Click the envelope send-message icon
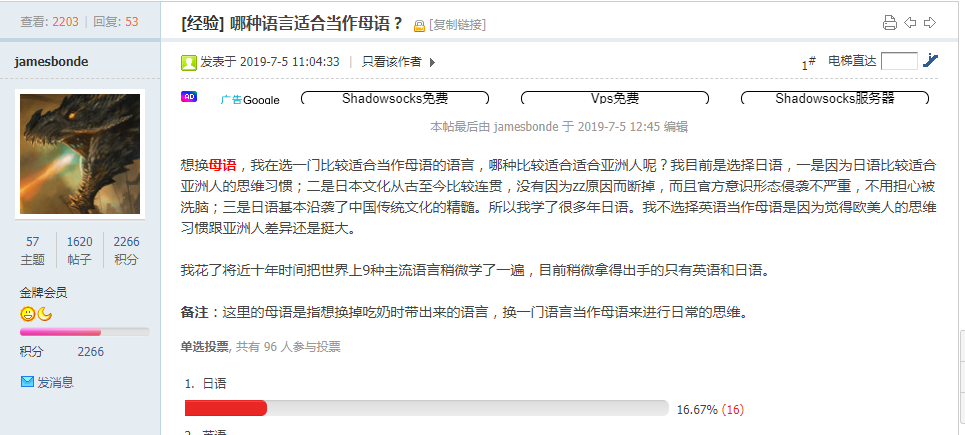Image resolution: width=965 pixels, height=435 pixels. (x=27, y=381)
